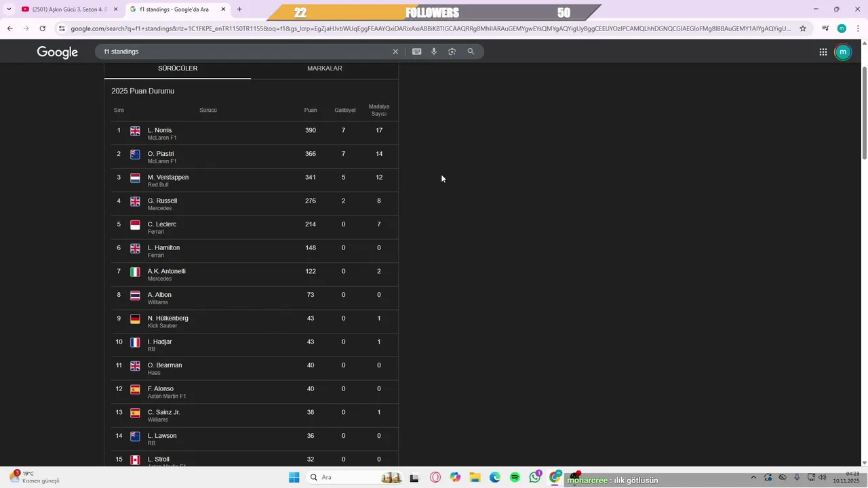Open O. Piastri driver row
Viewport: 868px width, 488px height.
click(254, 157)
